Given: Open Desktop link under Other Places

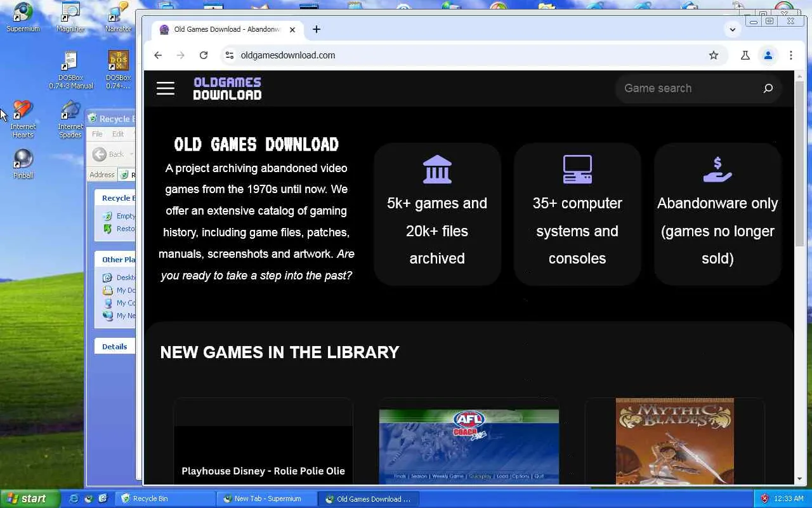Looking at the screenshot, I should click(120, 277).
